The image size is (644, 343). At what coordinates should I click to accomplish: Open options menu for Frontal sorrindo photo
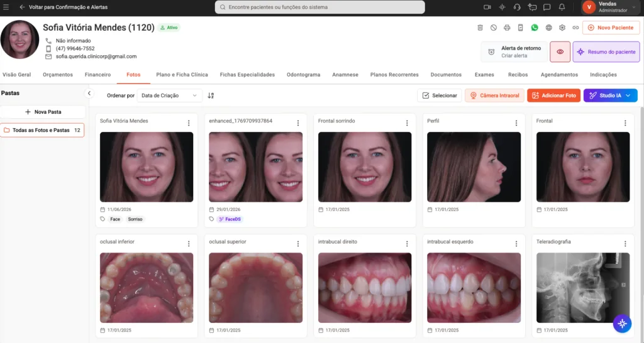click(407, 123)
